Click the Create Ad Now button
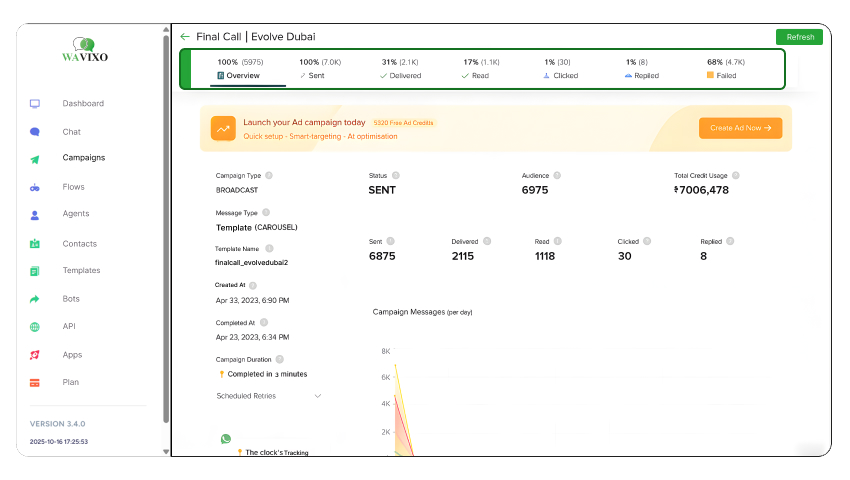850x480 pixels. [740, 128]
